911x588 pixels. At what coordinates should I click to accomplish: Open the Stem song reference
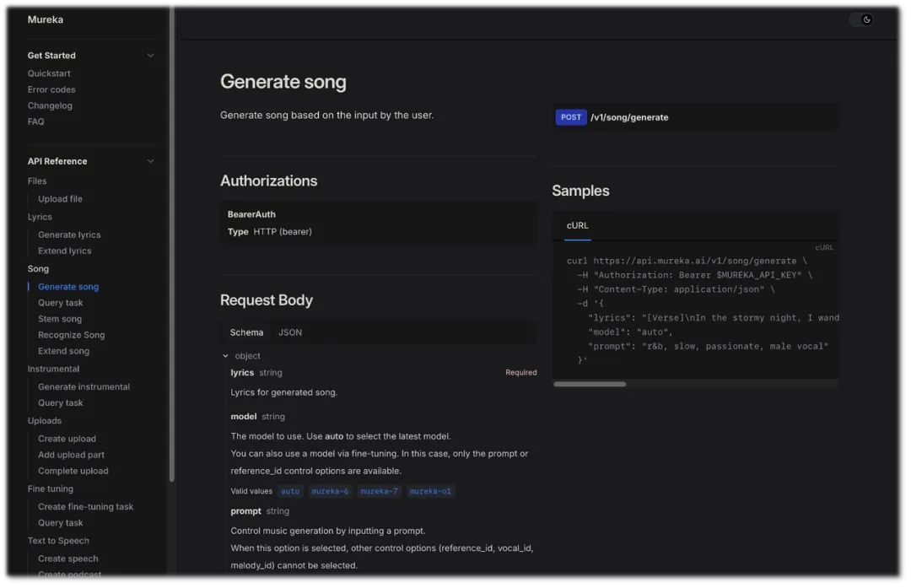click(60, 319)
